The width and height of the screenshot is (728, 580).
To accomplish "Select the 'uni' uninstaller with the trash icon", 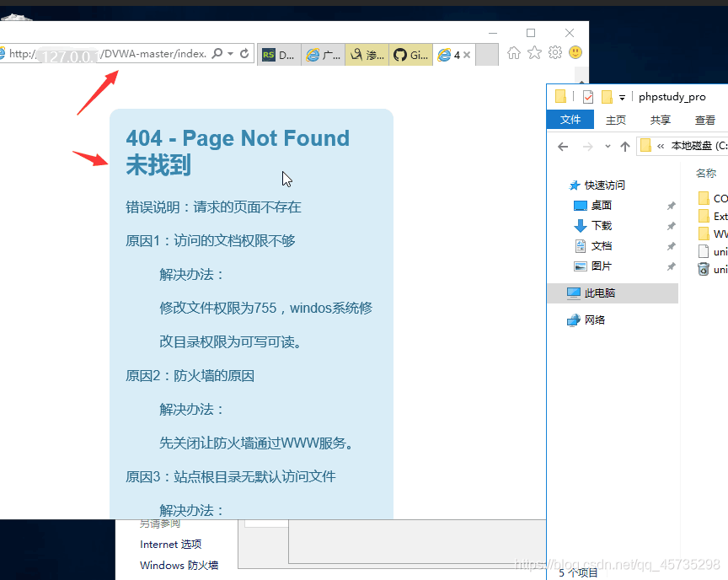I will (713, 269).
